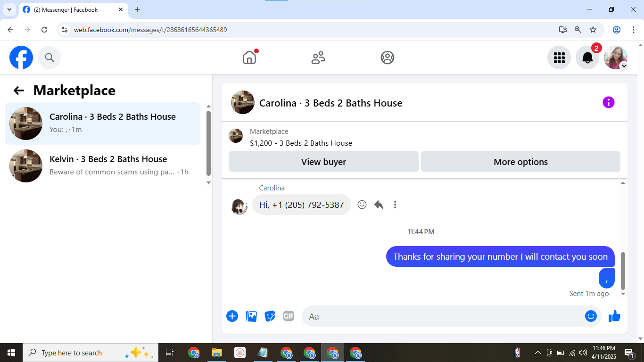Reply to Carolina's phone number message

pyautogui.click(x=379, y=205)
